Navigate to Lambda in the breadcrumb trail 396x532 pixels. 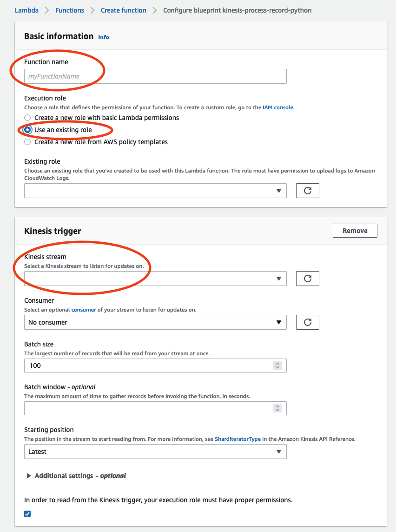pos(26,10)
